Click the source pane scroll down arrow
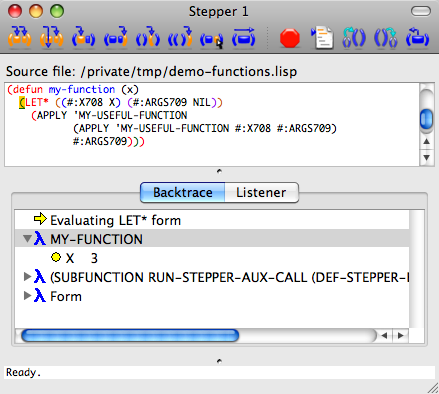The image size is (439, 394). (x=426, y=157)
